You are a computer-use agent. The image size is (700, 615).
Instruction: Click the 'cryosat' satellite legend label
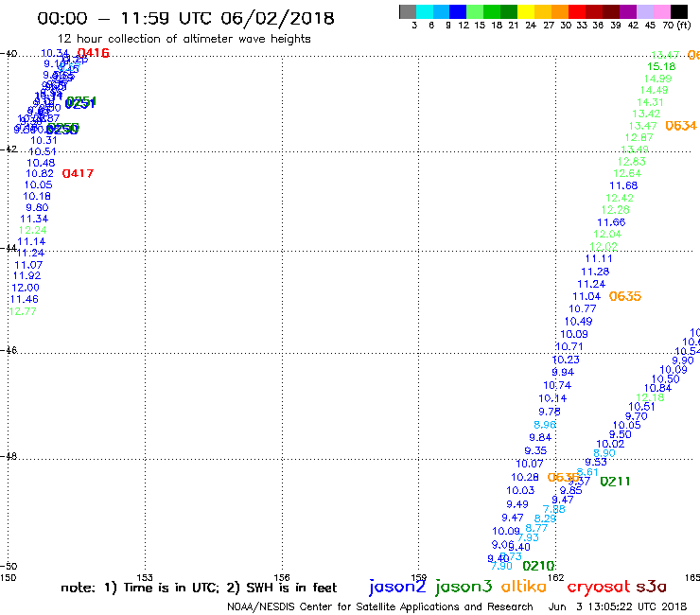[x=598, y=588]
